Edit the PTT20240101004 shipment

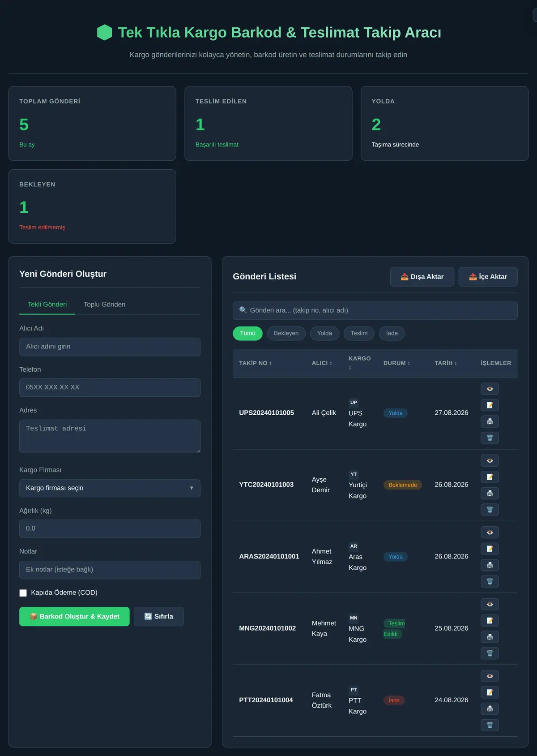point(490,692)
